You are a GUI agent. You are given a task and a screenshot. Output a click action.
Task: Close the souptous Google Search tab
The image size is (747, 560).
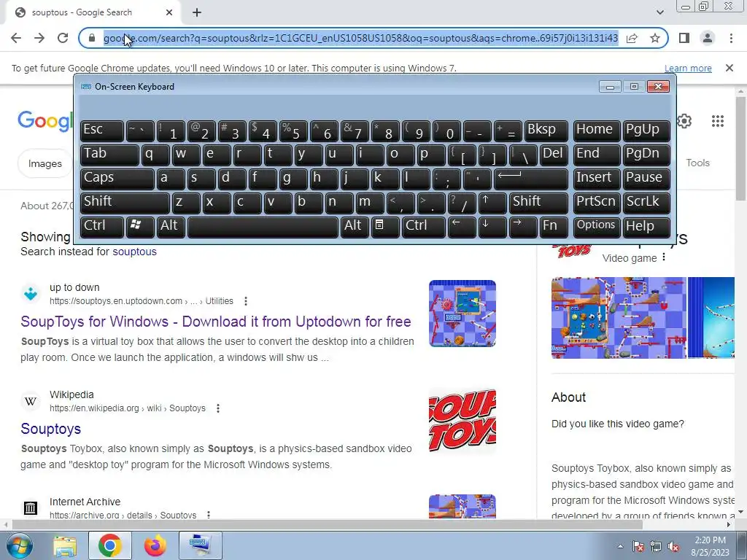169,12
